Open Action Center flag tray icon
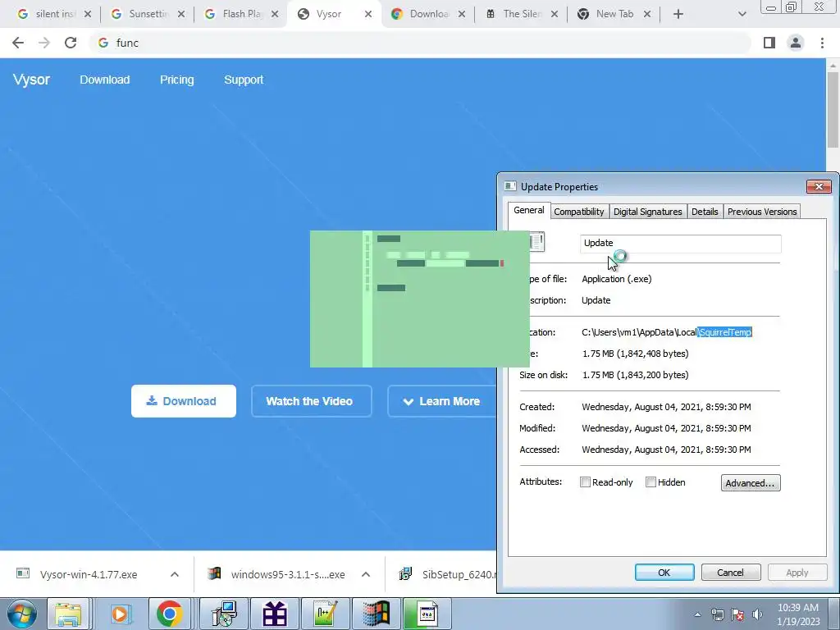 click(x=737, y=614)
